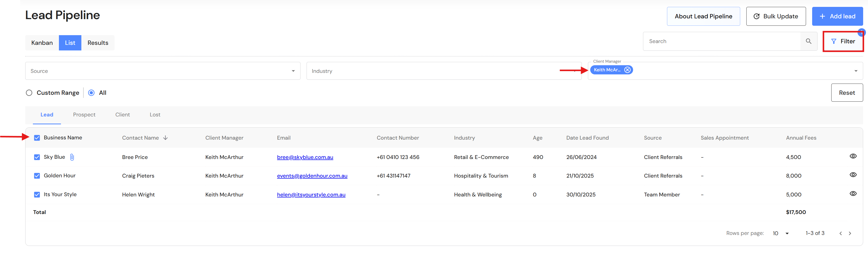Remove the Keith McArthur filter chip
This screenshot has width=868, height=253.
[627, 70]
